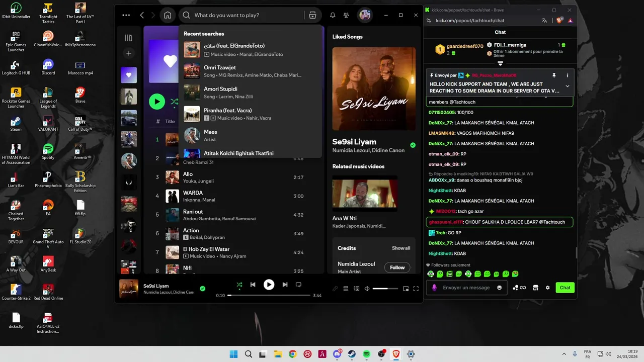Screen dimensions: 644x362
Task: Play the Liked Songs playlist
Action: coord(157,102)
